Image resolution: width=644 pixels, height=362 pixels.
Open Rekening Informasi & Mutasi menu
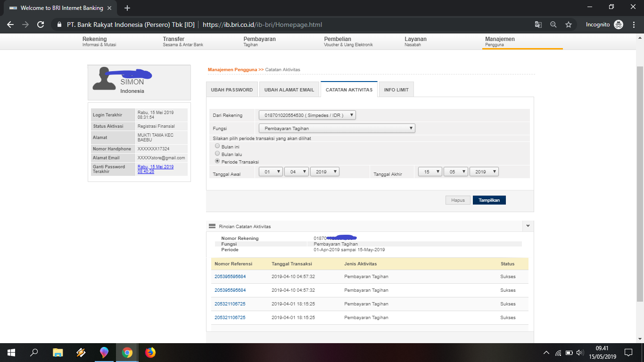[x=99, y=41]
